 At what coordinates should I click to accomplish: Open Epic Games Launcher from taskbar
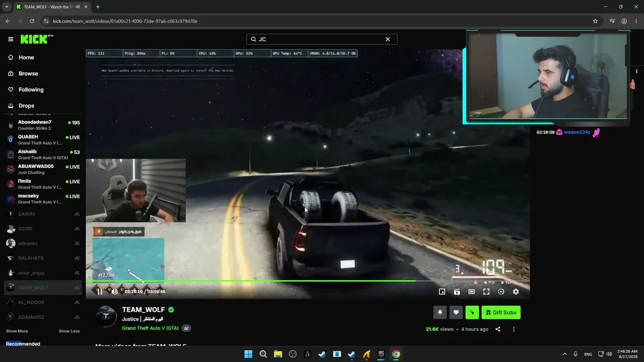[381, 354]
